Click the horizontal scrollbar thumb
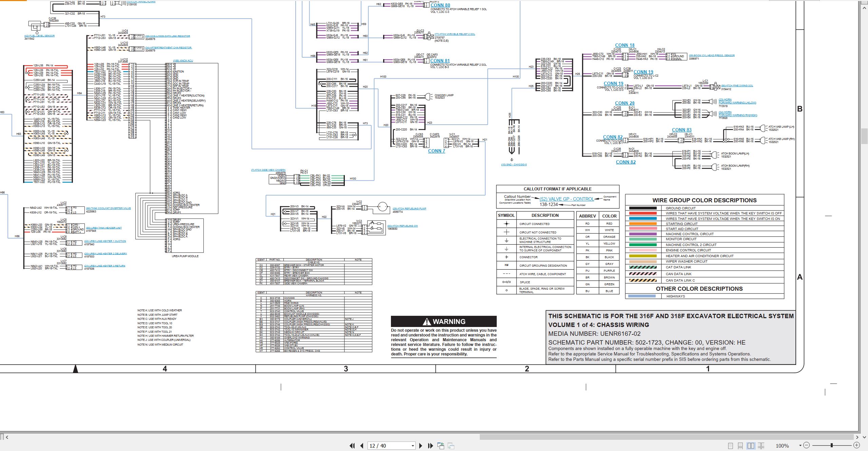The height and width of the screenshot is (451, 868). (x=666, y=437)
